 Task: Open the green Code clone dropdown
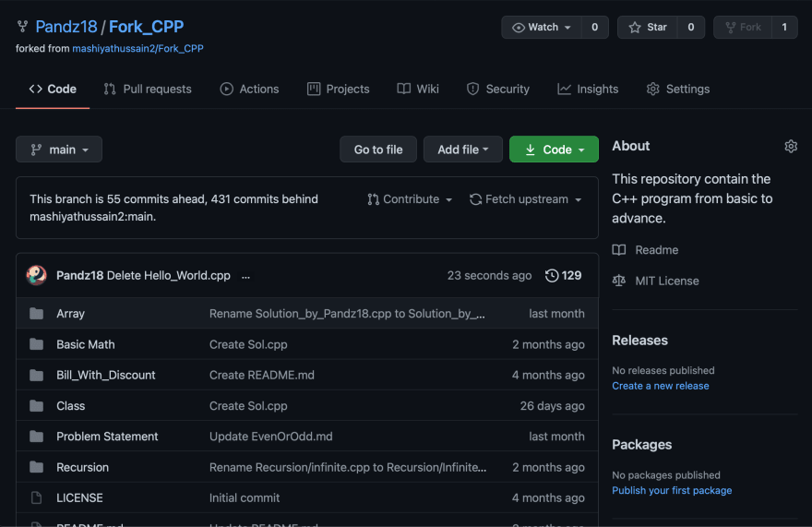[554, 150]
